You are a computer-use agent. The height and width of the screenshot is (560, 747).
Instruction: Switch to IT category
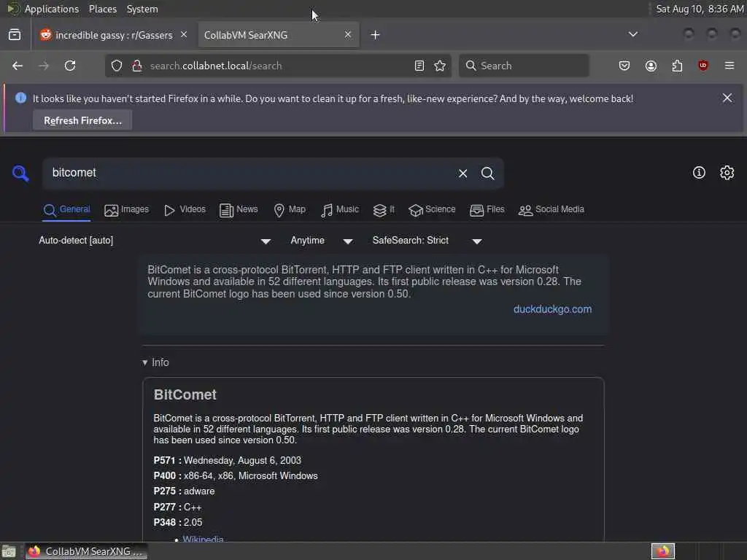pos(384,209)
